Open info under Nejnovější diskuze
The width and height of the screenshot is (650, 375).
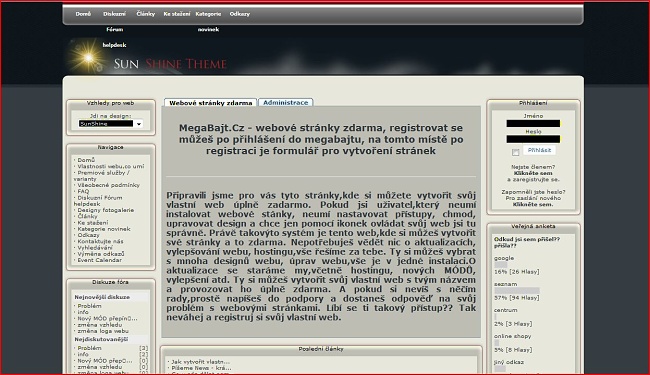click(83, 312)
